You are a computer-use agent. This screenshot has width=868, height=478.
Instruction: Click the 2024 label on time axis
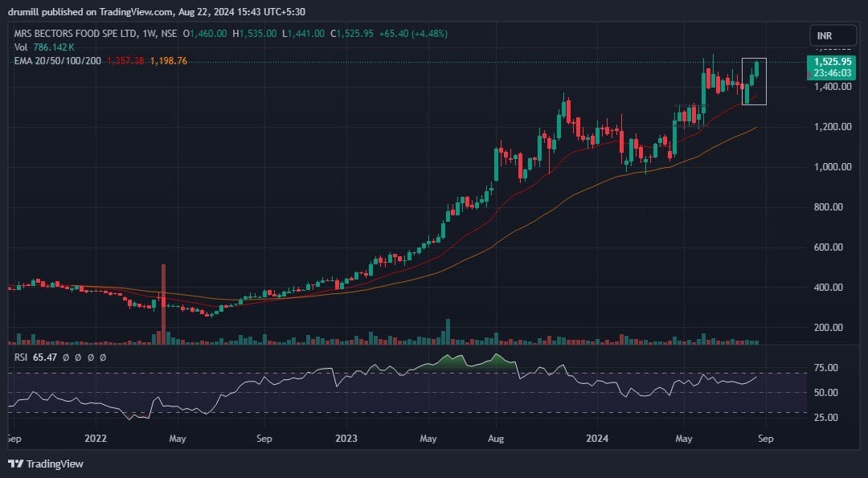[596, 439]
